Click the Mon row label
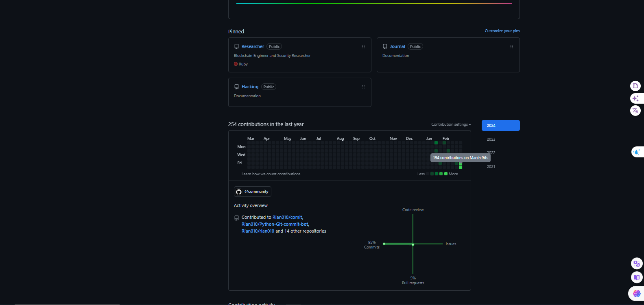The image size is (644, 305). pyautogui.click(x=241, y=147)
